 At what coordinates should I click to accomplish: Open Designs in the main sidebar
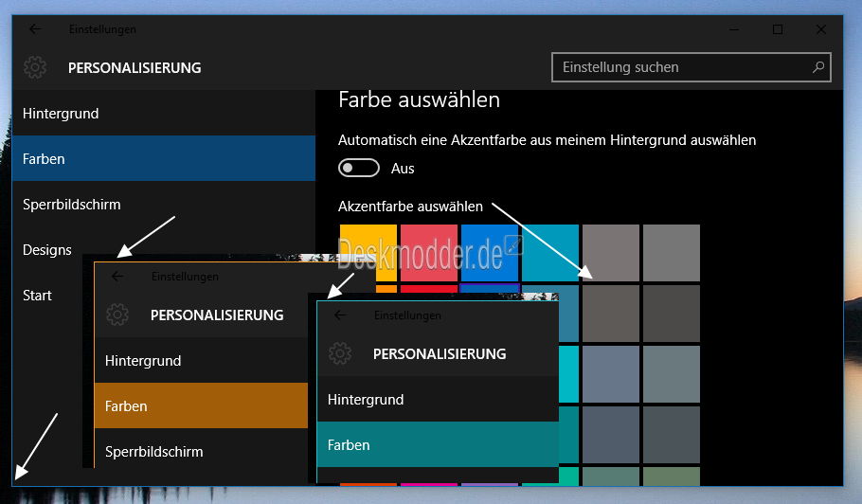pos(47,249)
